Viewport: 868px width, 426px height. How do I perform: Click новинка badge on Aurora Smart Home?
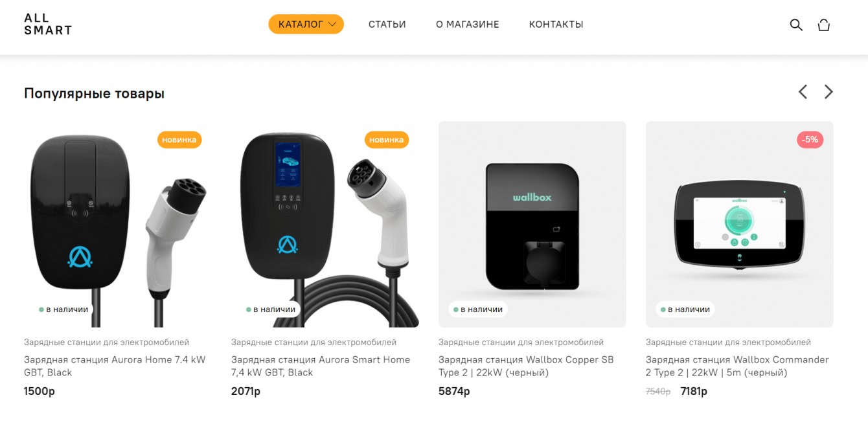[387, 139]
